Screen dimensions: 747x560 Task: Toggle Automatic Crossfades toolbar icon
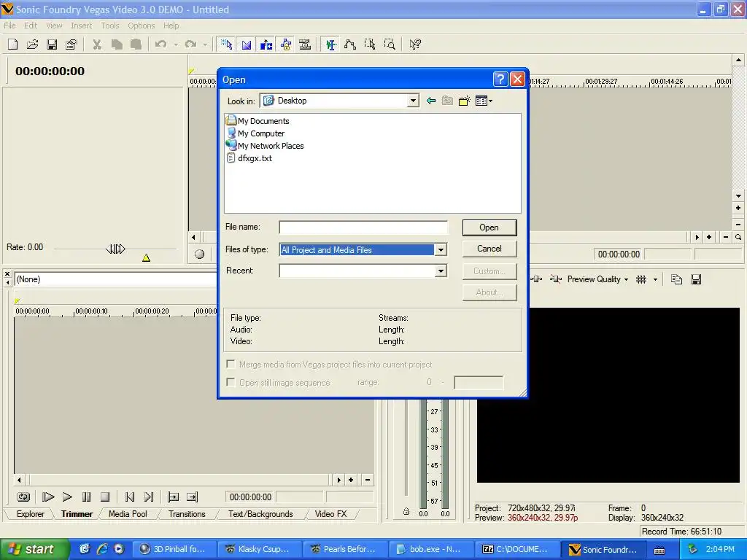click(247, 44)
